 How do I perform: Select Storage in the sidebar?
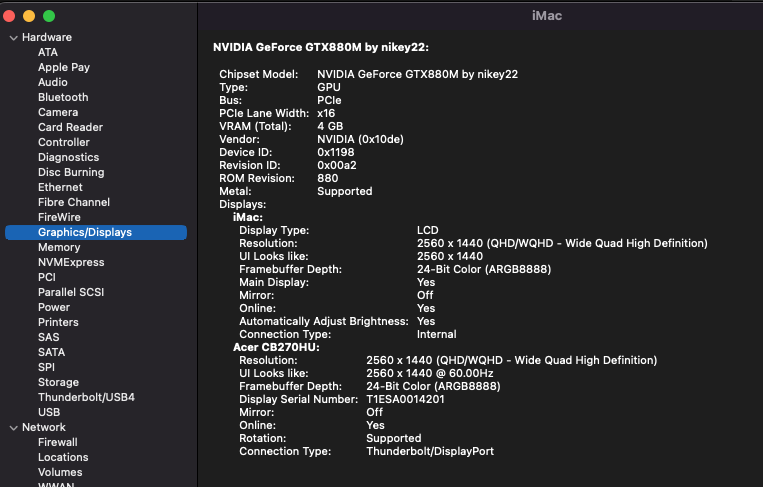click(58, 382)
